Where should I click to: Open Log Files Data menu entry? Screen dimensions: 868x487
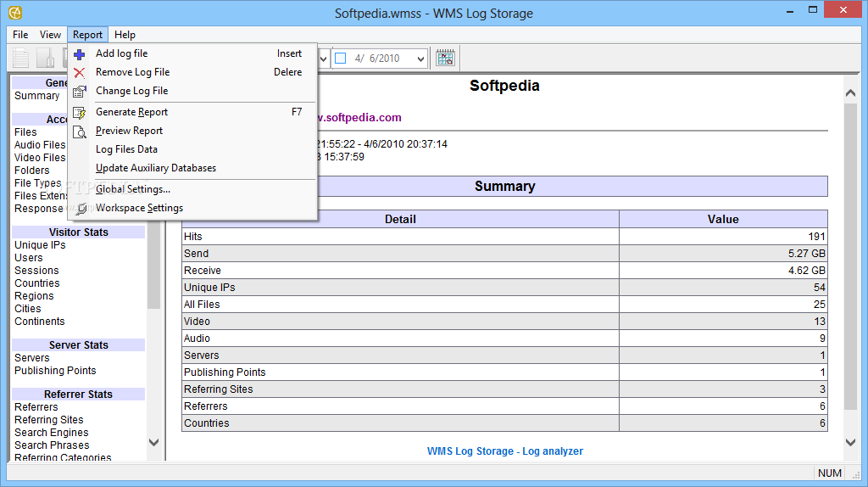click(192, 149)
